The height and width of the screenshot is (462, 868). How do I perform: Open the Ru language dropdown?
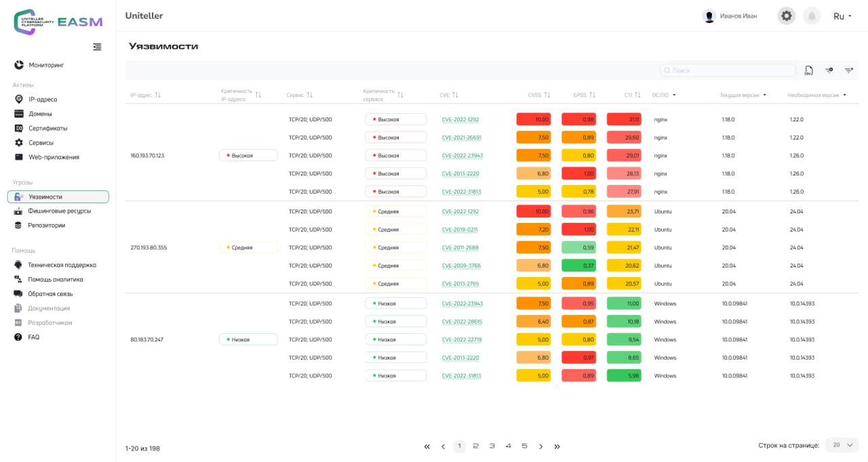pos(842,16)
